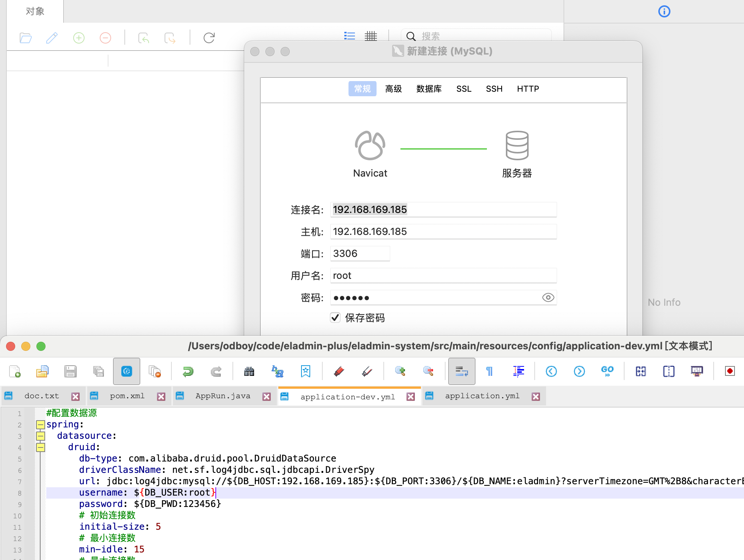Click the red record macro icon
Screen dimensions: 744x560
tap(730, 371)
